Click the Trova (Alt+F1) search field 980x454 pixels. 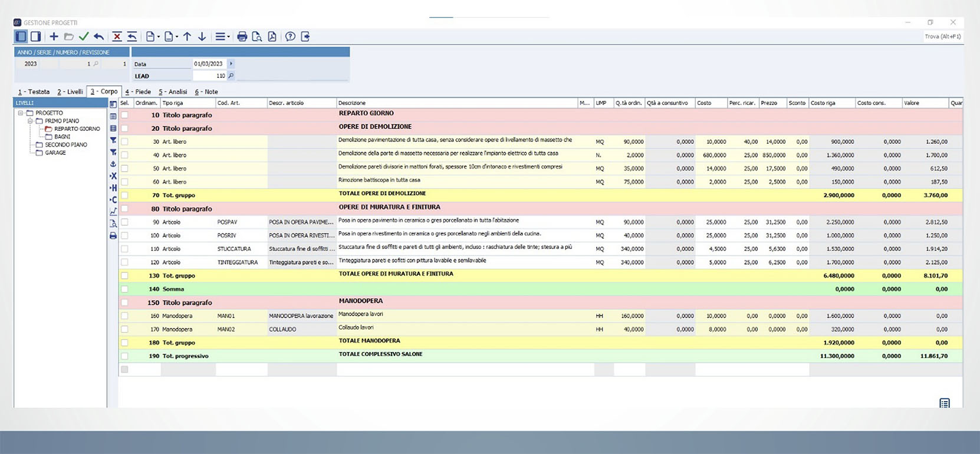coord(943,37)
